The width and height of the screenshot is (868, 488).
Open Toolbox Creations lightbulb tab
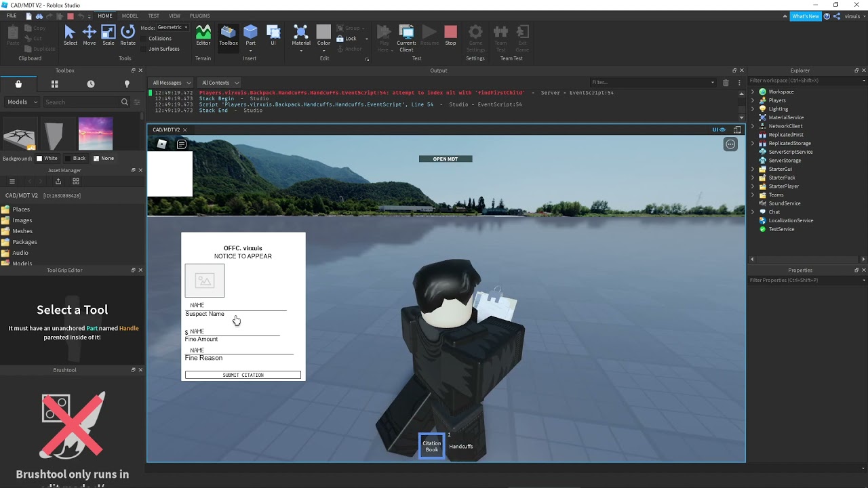[x=127, y=84]
